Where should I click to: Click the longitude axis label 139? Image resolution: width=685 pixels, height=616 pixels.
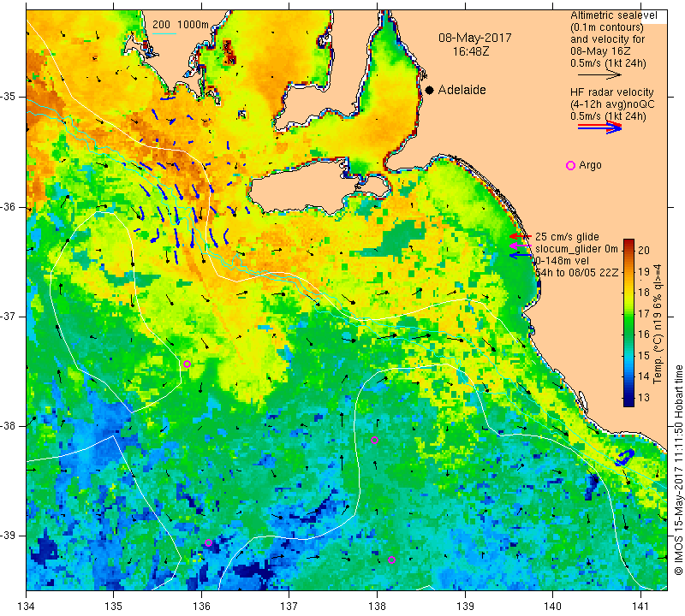pos(465,607)
